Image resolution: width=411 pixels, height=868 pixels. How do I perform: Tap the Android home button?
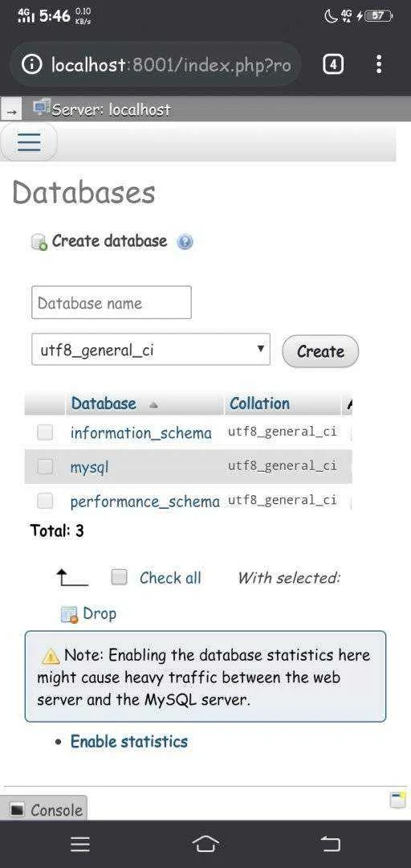(x=205, y=844)
